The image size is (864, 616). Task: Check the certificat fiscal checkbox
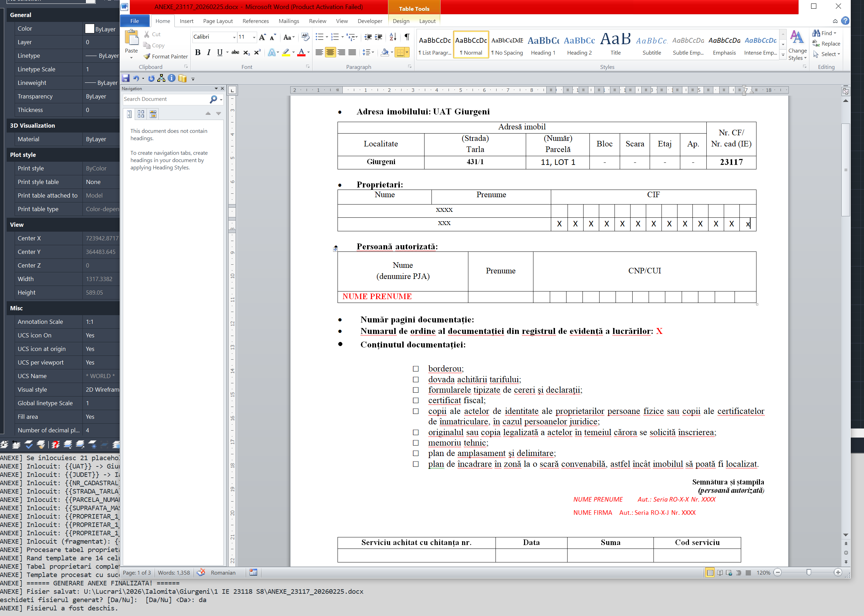coord(416,401)
